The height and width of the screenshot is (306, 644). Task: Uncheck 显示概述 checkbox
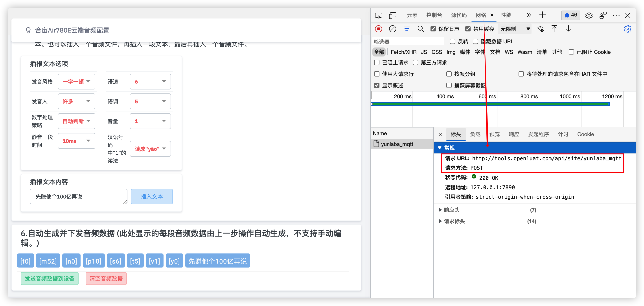click(x=377, y=86)
